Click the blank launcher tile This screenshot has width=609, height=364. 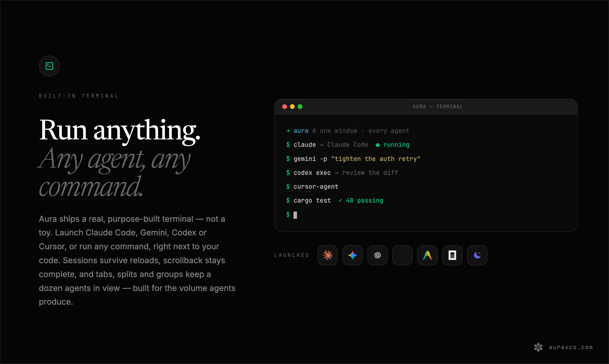coord(403,255)
